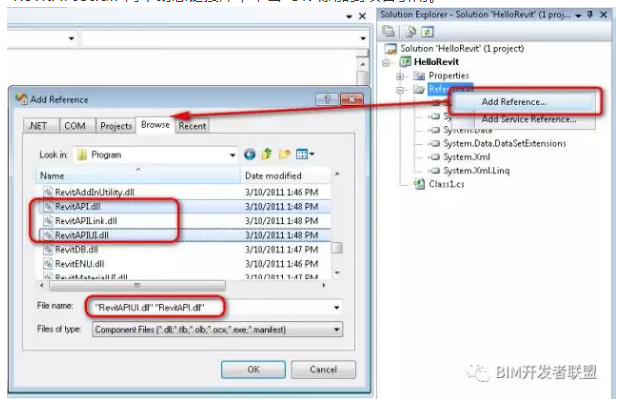Click scroll-left arrow of file list
The height and width of the screenshot is (401, 624).
click(x=42, y=285)
